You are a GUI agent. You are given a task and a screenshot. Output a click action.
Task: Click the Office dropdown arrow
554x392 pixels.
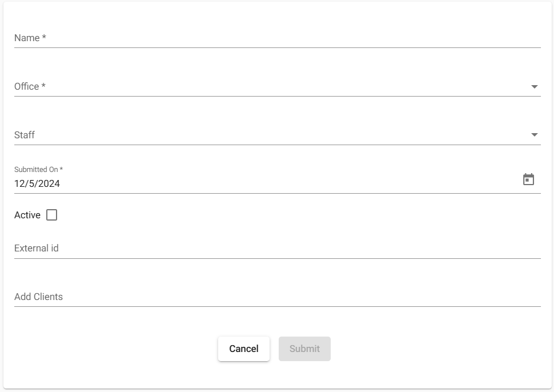(534, 87)
